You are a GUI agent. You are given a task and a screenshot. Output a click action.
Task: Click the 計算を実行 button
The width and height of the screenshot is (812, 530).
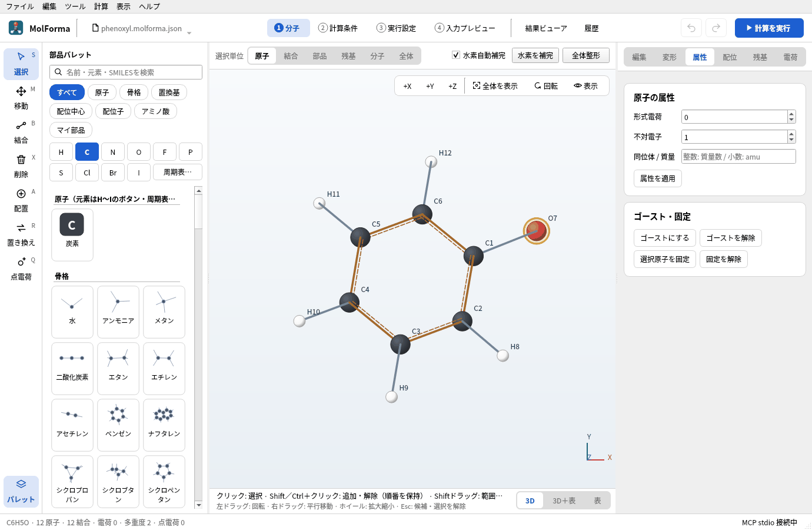click(x=769, y=28)
